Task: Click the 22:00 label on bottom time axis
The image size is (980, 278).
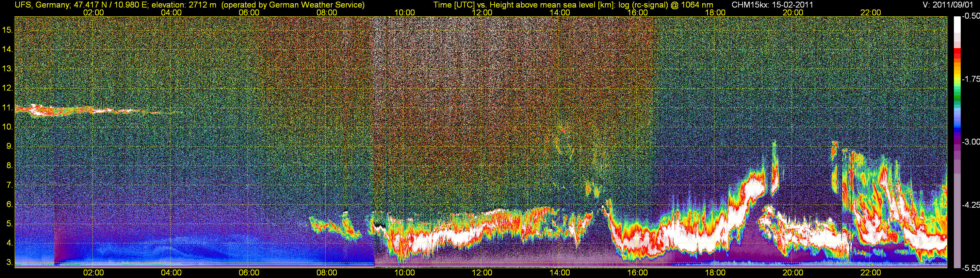Action: click(871, 273)
